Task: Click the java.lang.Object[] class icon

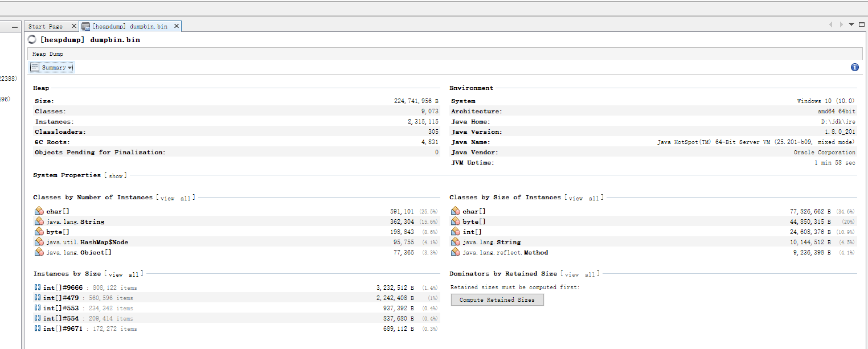Action: point(39,252)
